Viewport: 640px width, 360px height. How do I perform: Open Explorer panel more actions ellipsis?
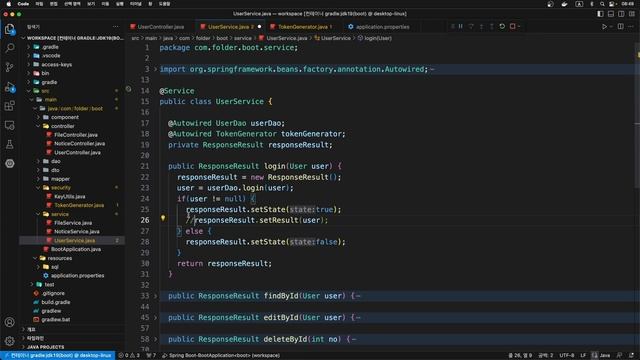point(116,27)
